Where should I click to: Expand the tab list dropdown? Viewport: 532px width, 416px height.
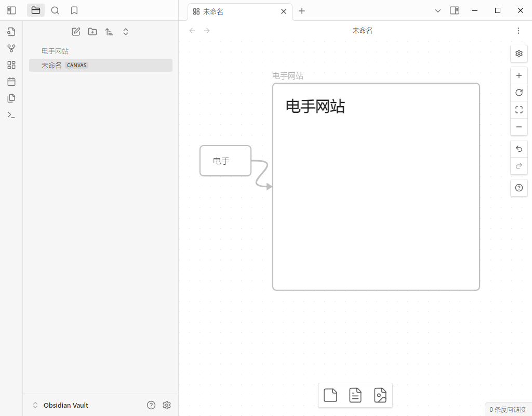click(438, 10)
